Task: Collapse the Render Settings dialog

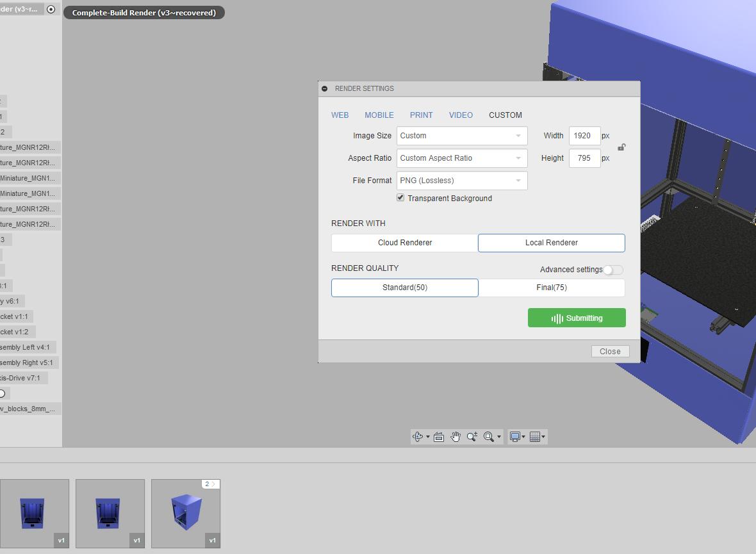Action: click(x=325, y=88)
